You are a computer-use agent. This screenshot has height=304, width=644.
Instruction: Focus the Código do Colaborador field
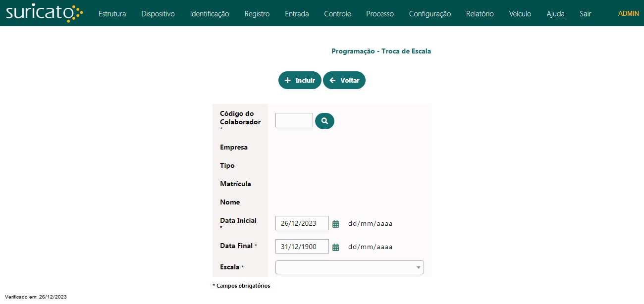pos(294,120)
